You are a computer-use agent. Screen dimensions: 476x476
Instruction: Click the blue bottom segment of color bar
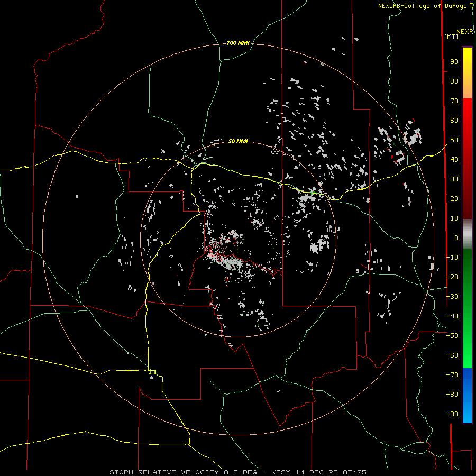[x=467, y=396]
